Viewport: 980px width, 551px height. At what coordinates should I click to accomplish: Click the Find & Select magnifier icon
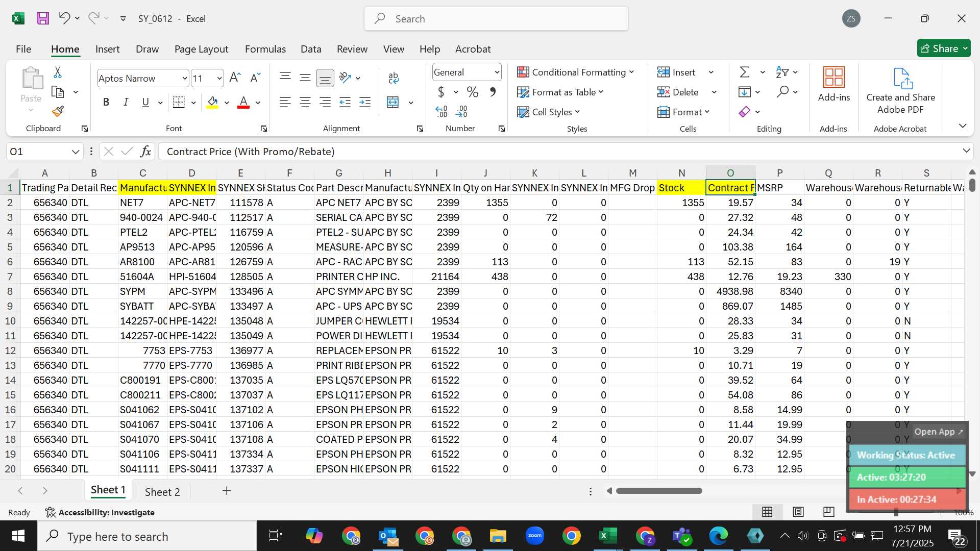(x=782, y=92)
